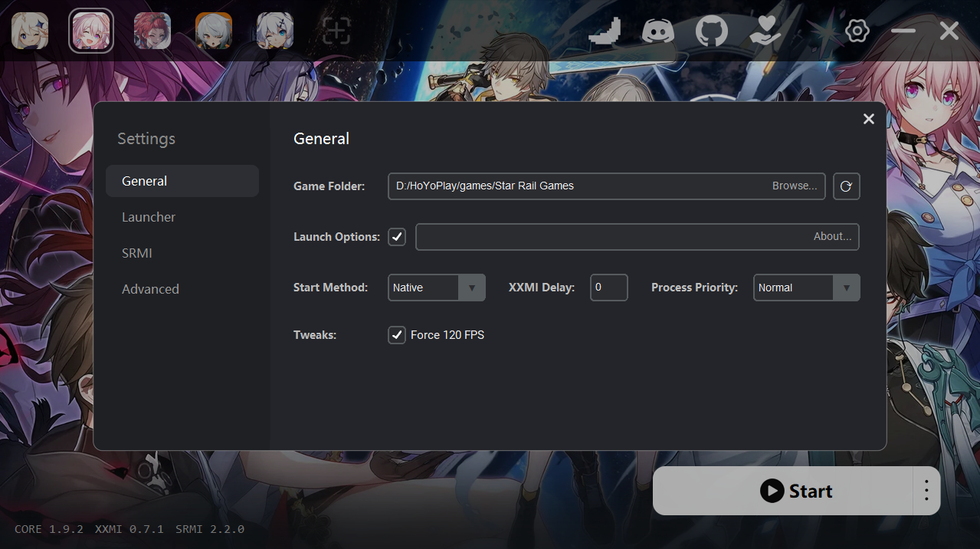Close the Settings dialog
The width and height of the screenshot is (980, 549).
[869, 119]
